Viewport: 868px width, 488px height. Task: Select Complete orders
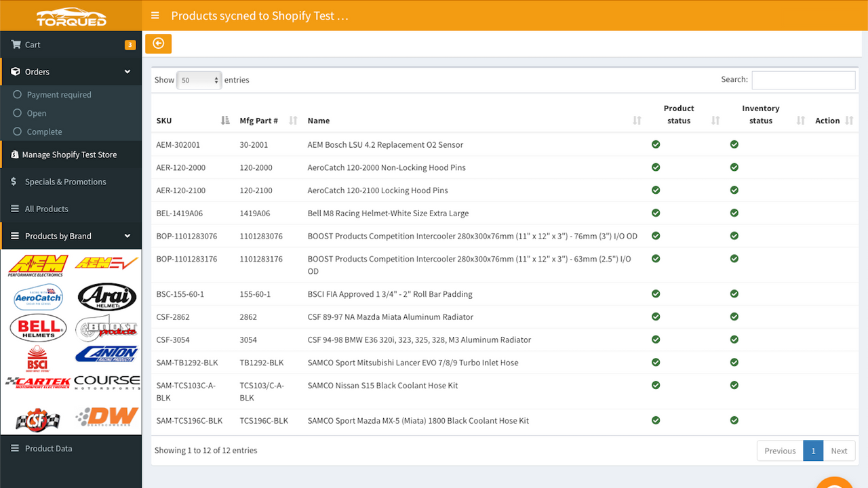coord(44,131)
